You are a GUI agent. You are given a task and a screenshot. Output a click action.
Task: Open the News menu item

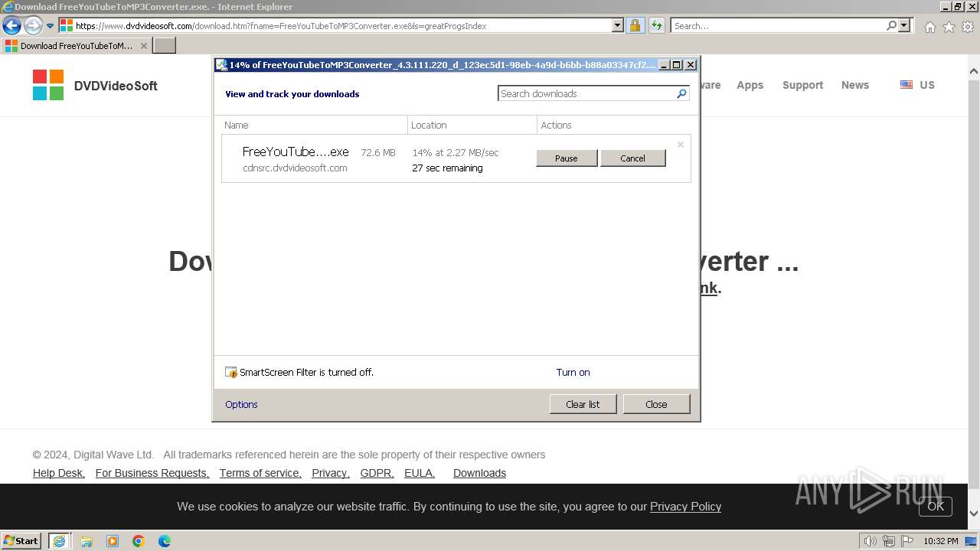[x=854, y=85]
